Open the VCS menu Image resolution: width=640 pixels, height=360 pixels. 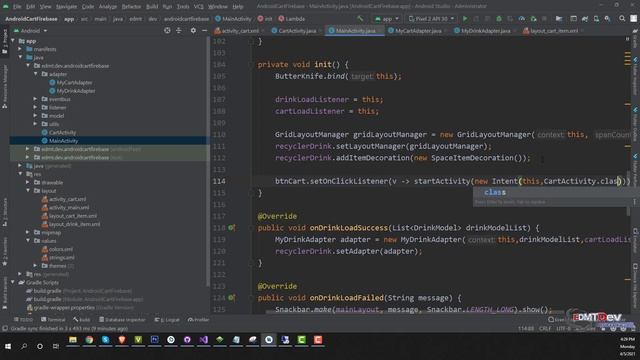[x=198, y=7]
